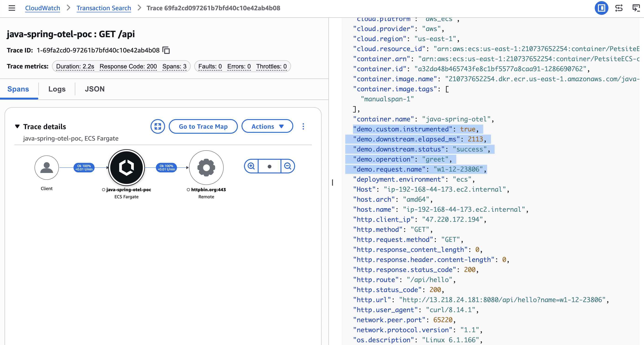Click the "network.protocol.version" 1.1 line

tap(418, 330)
